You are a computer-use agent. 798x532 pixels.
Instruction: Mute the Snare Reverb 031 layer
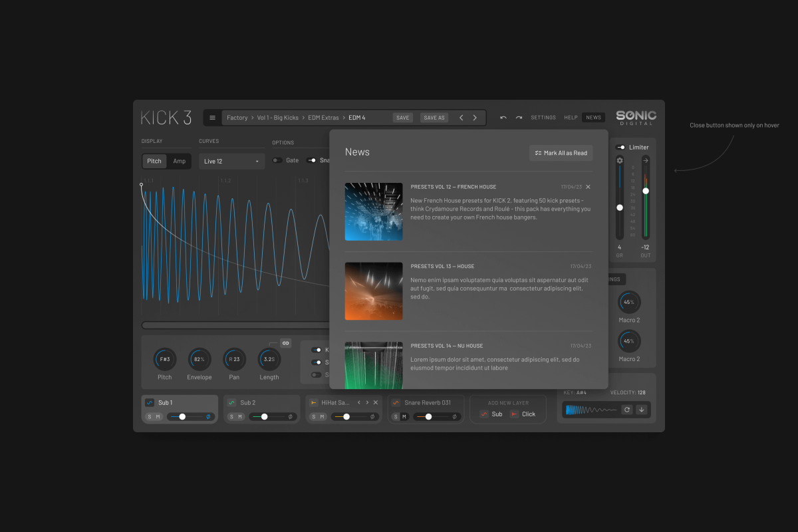(x=404, y=417)
